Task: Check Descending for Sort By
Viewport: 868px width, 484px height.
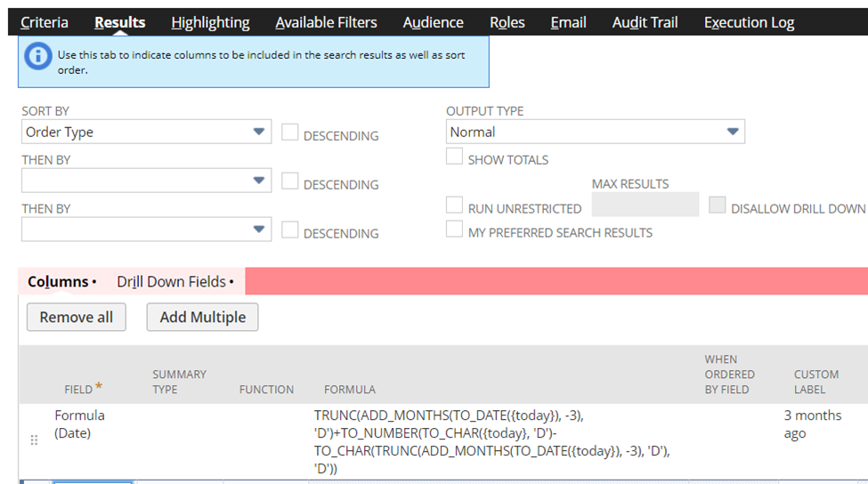Action: [x=290, y=133]
